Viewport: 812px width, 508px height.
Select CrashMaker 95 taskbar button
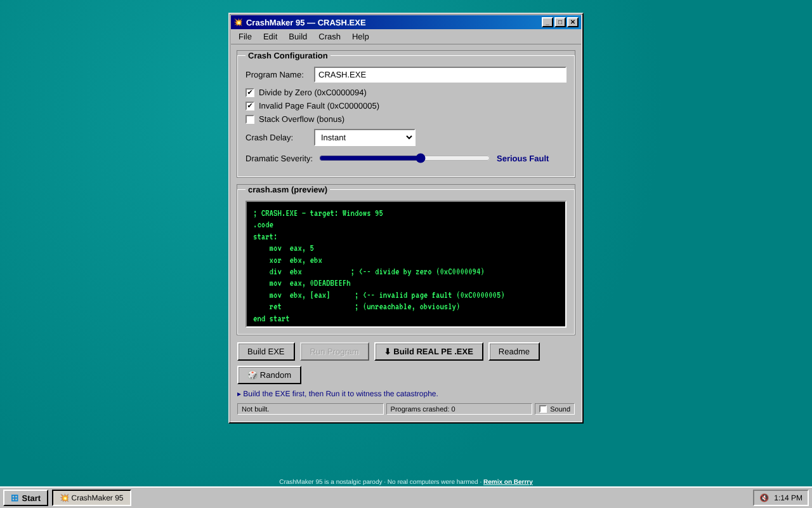[x=91, y=498]
